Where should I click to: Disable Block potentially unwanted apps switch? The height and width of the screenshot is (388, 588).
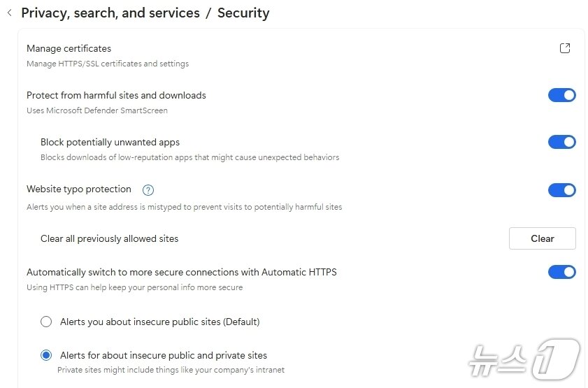pos(561,142)
